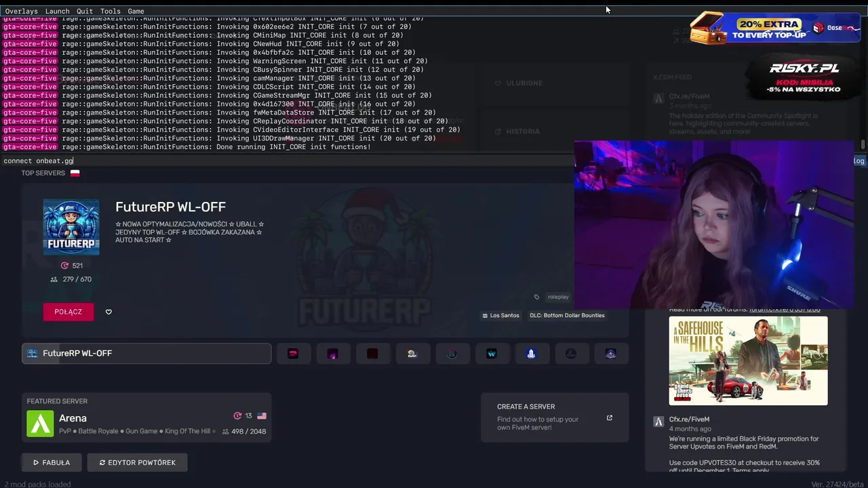Image resolution: width=868 pixels, height=488 pixels.
Task: Select the server tile with the W logo
Action: 492,353
